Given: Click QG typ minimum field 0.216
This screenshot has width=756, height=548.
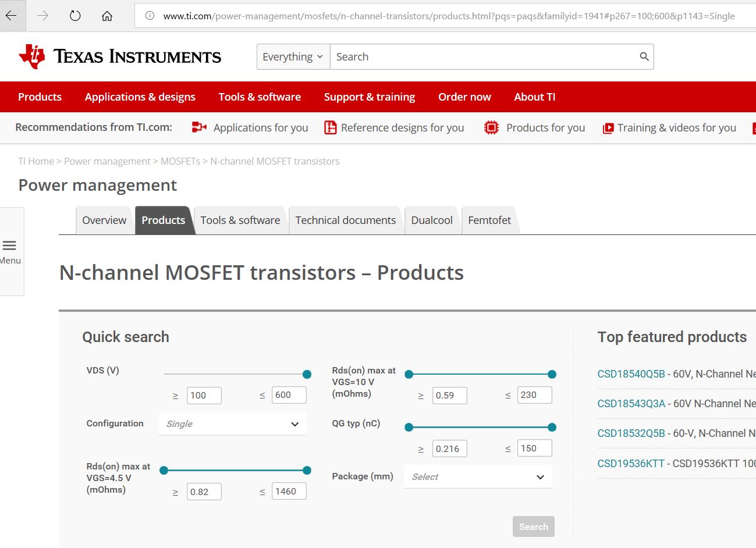Looking at the screenshot, I should [x=450, y=449].
